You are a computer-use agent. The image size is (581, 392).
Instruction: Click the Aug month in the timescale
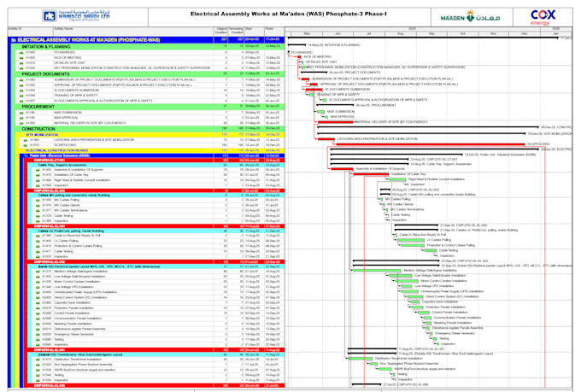[401, 33]
